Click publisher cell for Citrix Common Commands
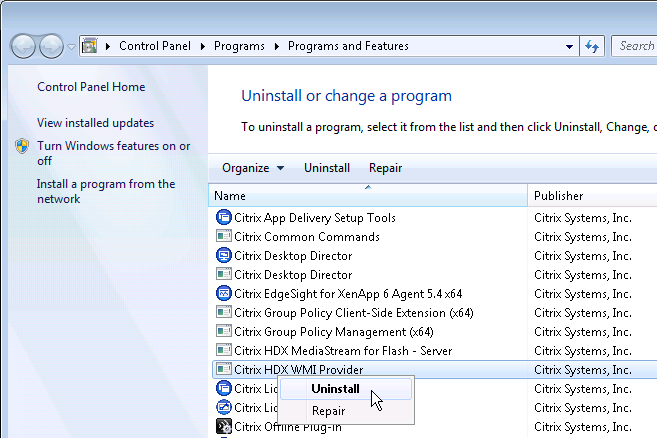657x438 pixels. tap(583, 237)
